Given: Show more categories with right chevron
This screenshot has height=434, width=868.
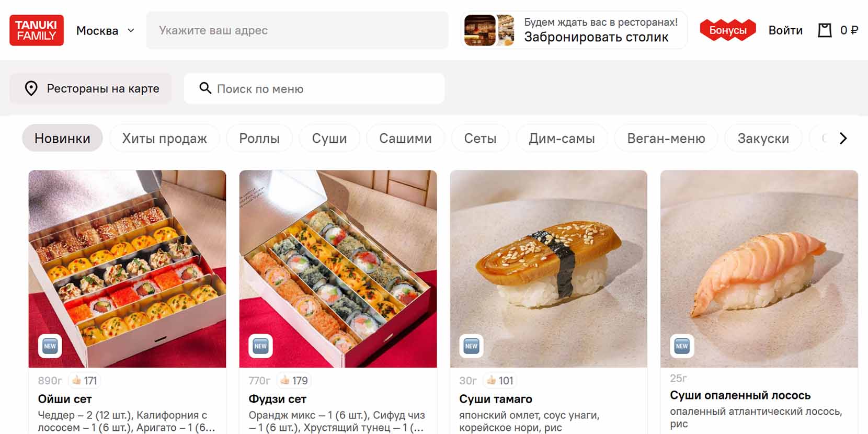Looking at the screenshot, I should [x=843, y=138].
